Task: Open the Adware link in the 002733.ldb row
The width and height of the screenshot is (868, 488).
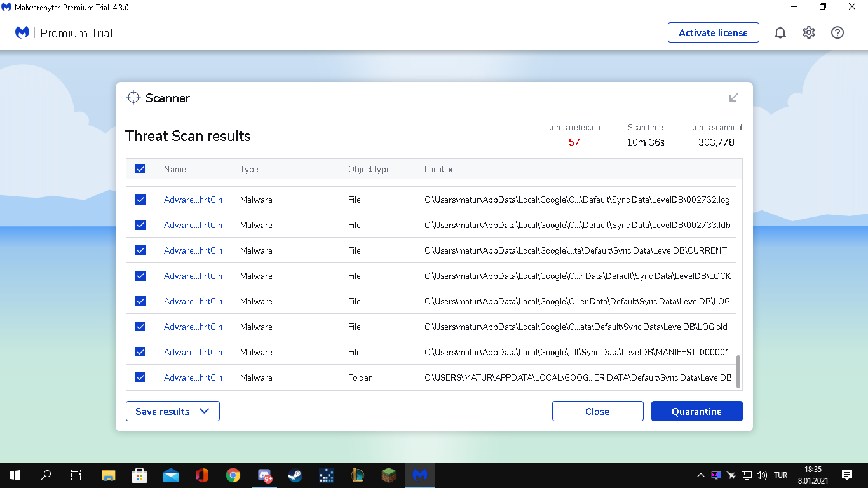Action: [193, 225]
